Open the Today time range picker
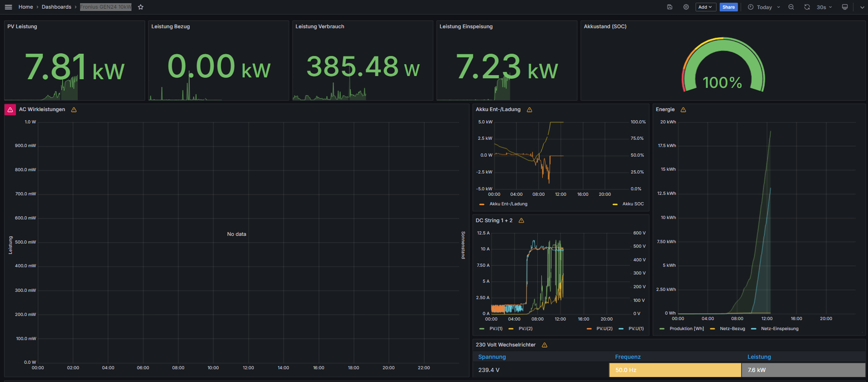Viewport: 868px width, 382px height. click(764, 7)
